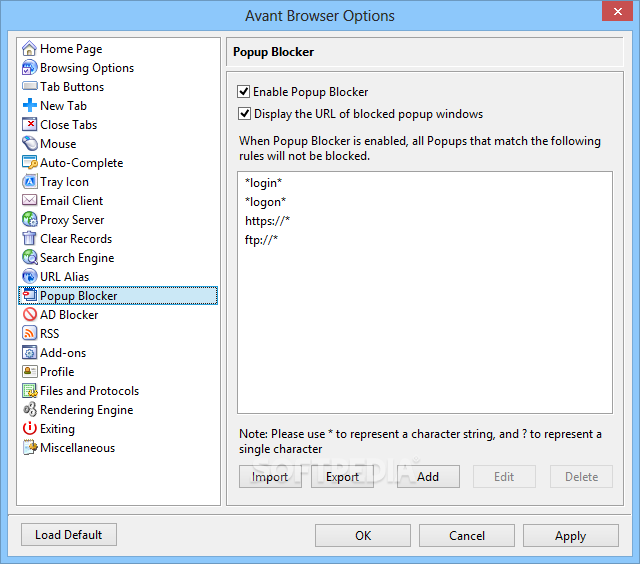This screenshot has width=640, height=564.
Task: Go to Browsing Options section
Action: tap(87, 68)
